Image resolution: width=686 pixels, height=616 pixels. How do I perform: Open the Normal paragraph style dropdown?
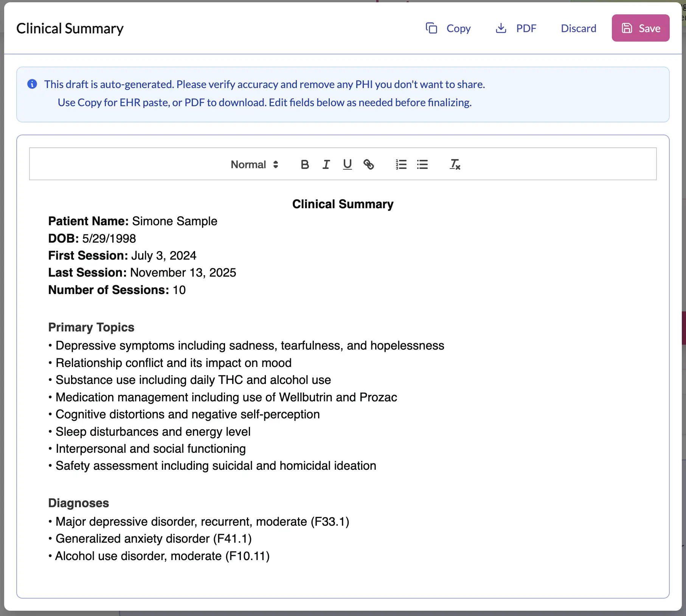[248, 164]
